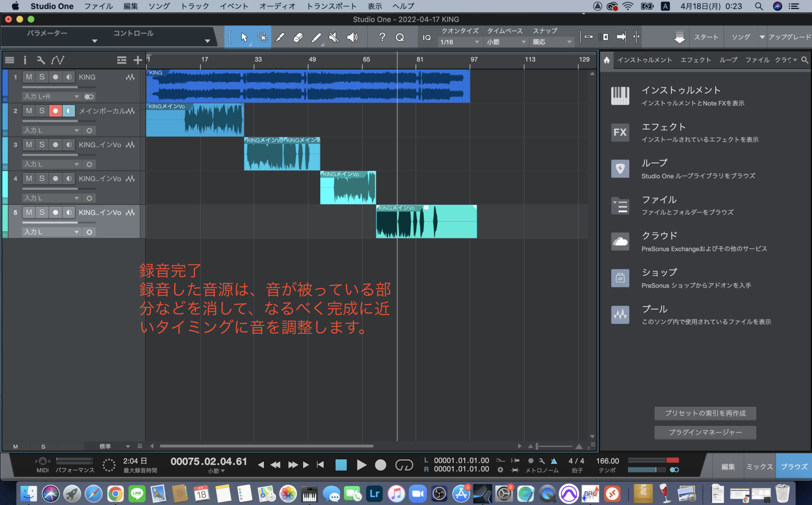Go to browser home icon
812x505 pixels.
606,60
